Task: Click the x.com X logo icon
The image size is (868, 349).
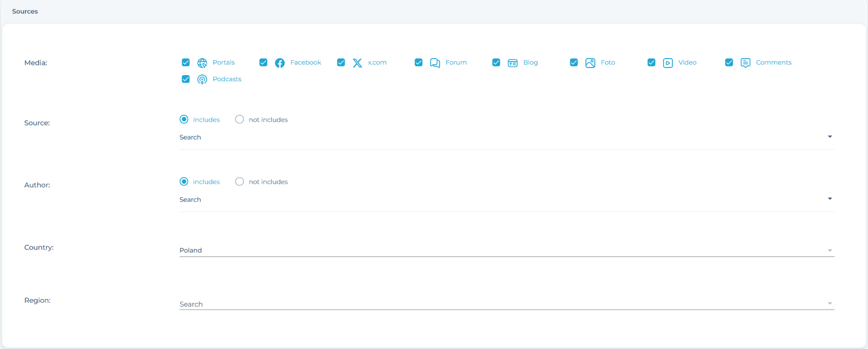Action: [357, 63]
